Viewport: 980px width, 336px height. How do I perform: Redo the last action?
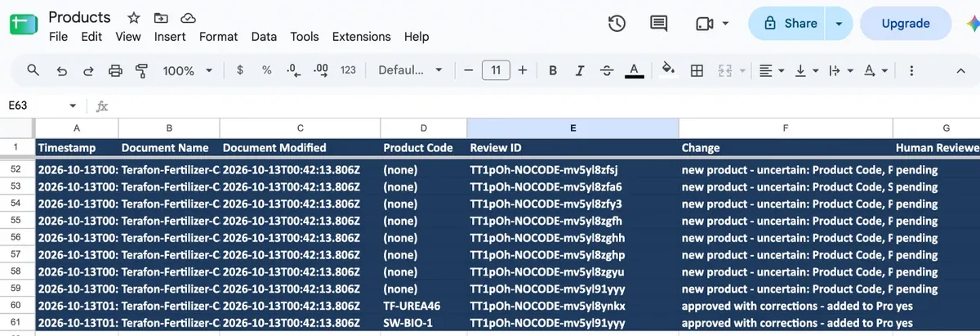point(87,70)
